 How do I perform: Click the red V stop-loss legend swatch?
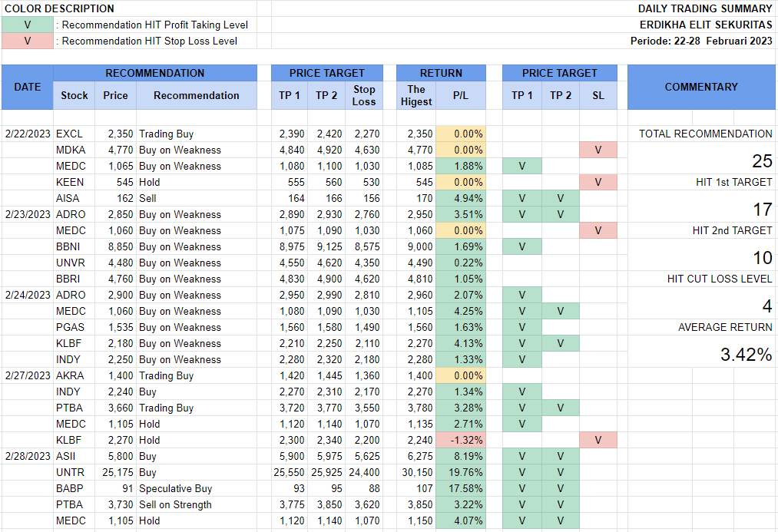(x=28, y=41)
